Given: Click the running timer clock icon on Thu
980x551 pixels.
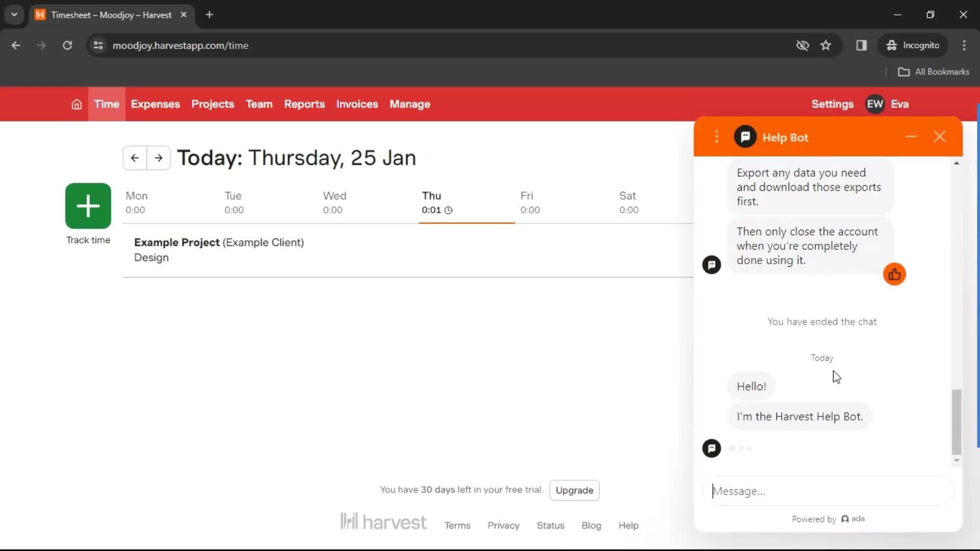Looking at the screenshot, I should coord(449,210).
